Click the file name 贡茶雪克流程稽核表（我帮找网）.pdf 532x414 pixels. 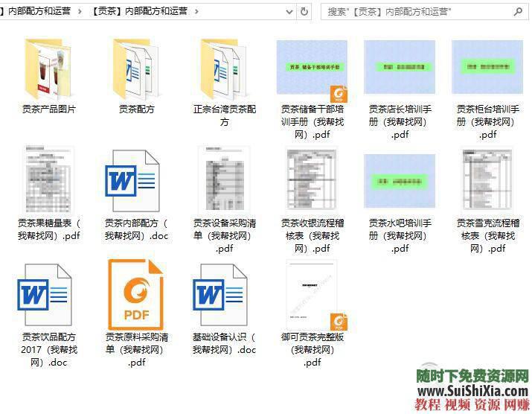coord(488,236)
